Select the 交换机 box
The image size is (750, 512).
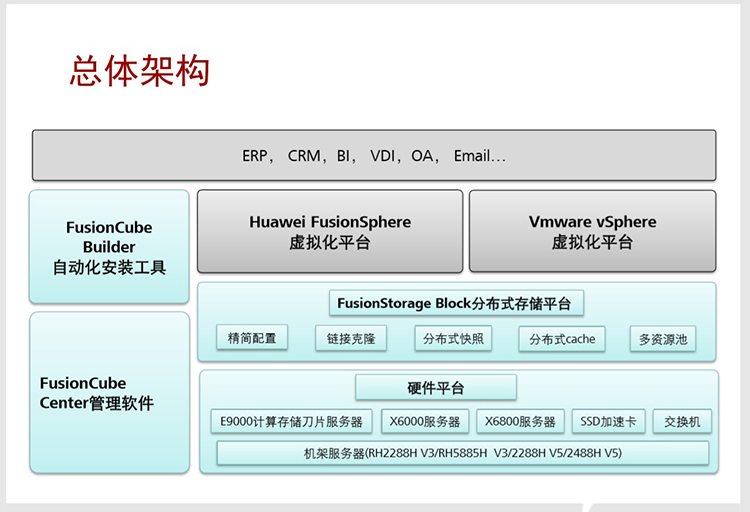682,422
